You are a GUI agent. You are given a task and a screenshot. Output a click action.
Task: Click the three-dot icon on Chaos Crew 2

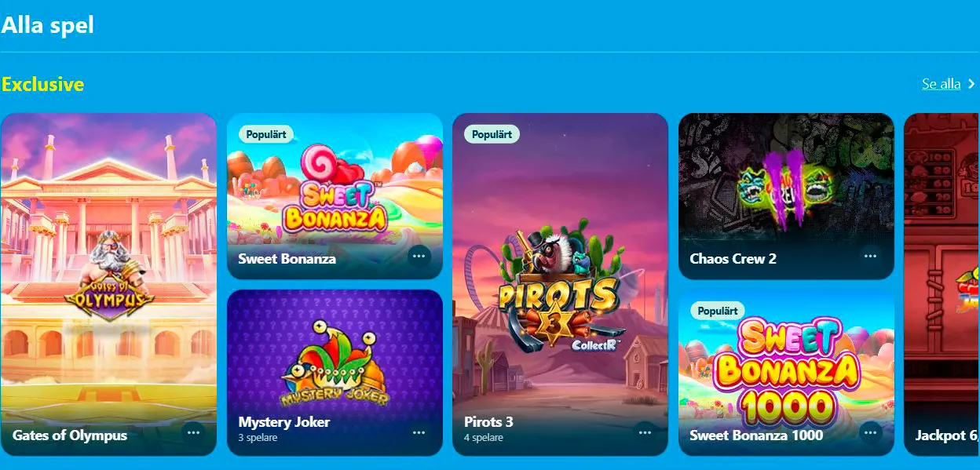pyautogui.click(x=871, y=257)
